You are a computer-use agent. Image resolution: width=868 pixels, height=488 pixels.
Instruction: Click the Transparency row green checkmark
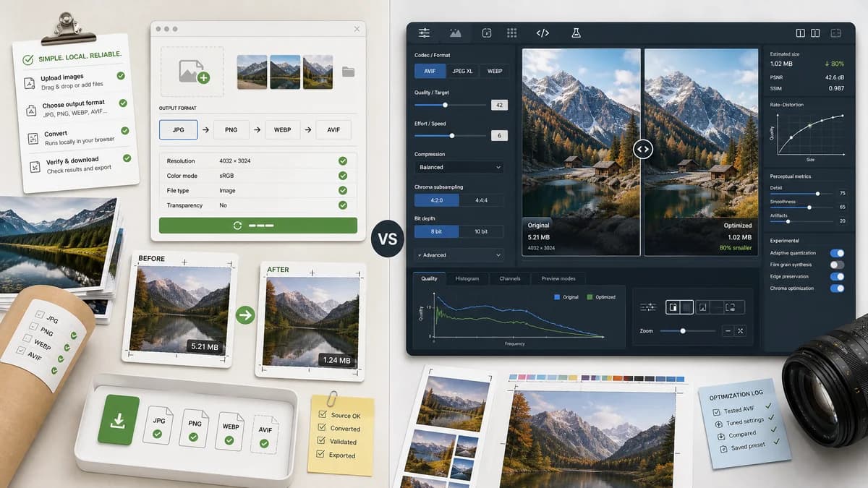(x=342, y=205)
